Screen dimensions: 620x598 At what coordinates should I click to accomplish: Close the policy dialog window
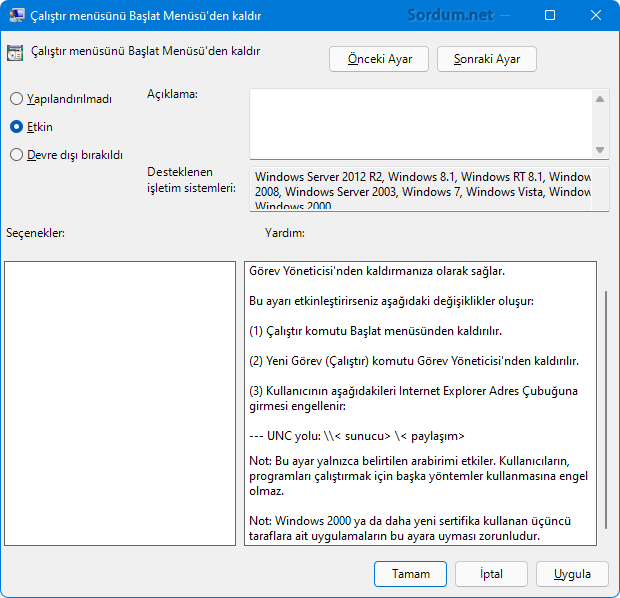tap(595, 15)
